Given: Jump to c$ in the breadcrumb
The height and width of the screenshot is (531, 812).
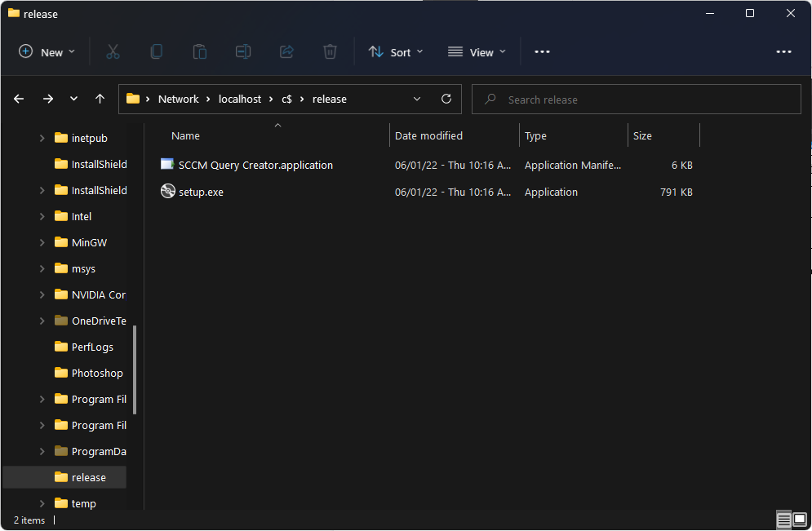Looking at the screenshot, I should click(x=287, y=99).
